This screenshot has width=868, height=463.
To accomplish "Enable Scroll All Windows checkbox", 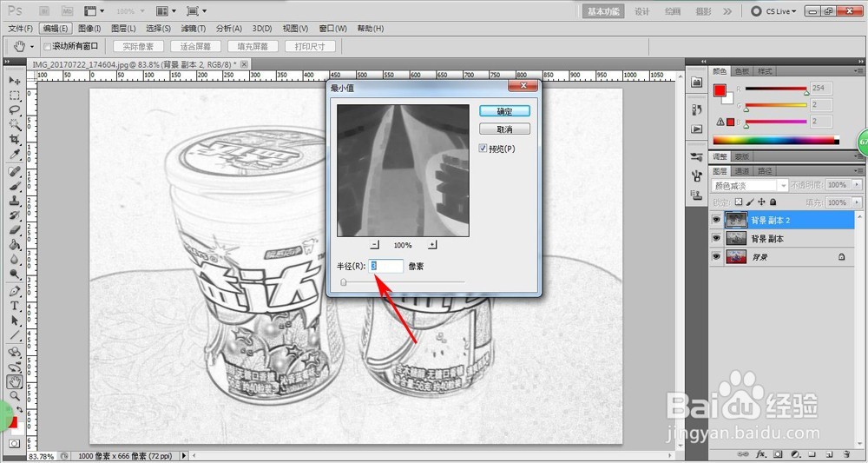I will point(47,47).
